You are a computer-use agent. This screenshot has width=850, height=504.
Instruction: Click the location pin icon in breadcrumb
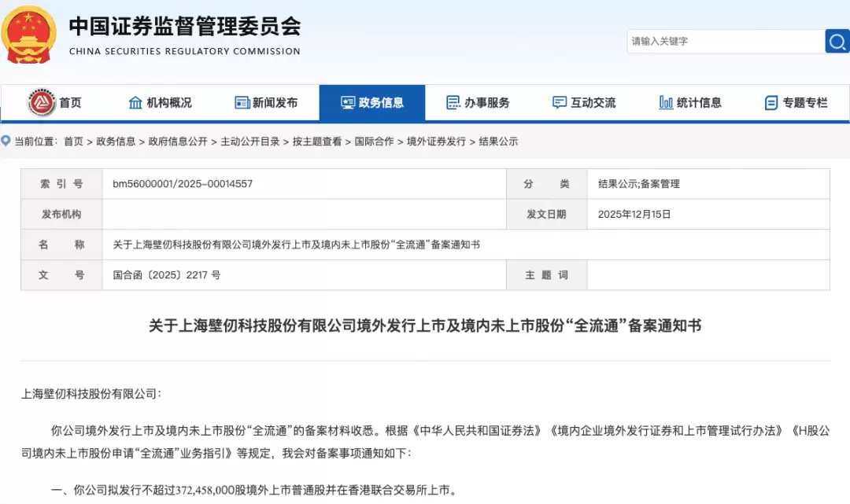click(x=6, y=142)
